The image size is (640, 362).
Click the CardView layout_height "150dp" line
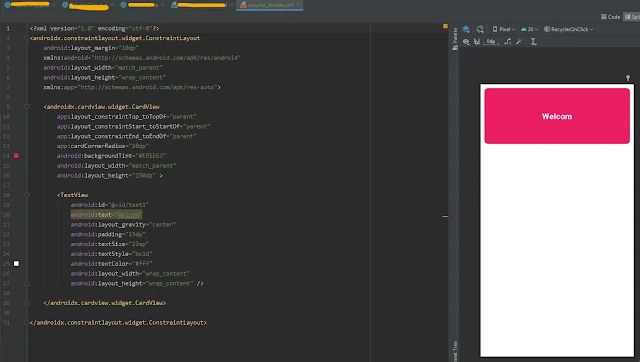click(x=110, y=175)
